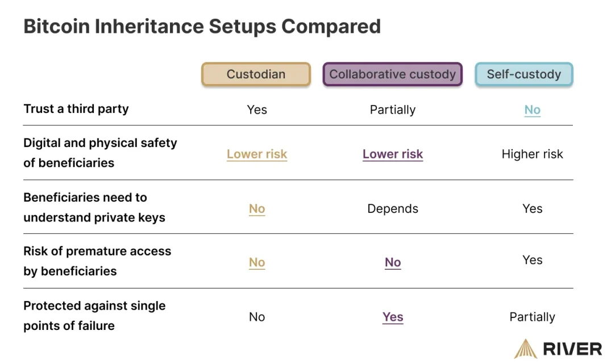Click the RIVER brand wordmark
The width and height of the screenshot is (607, 364).
572,349
